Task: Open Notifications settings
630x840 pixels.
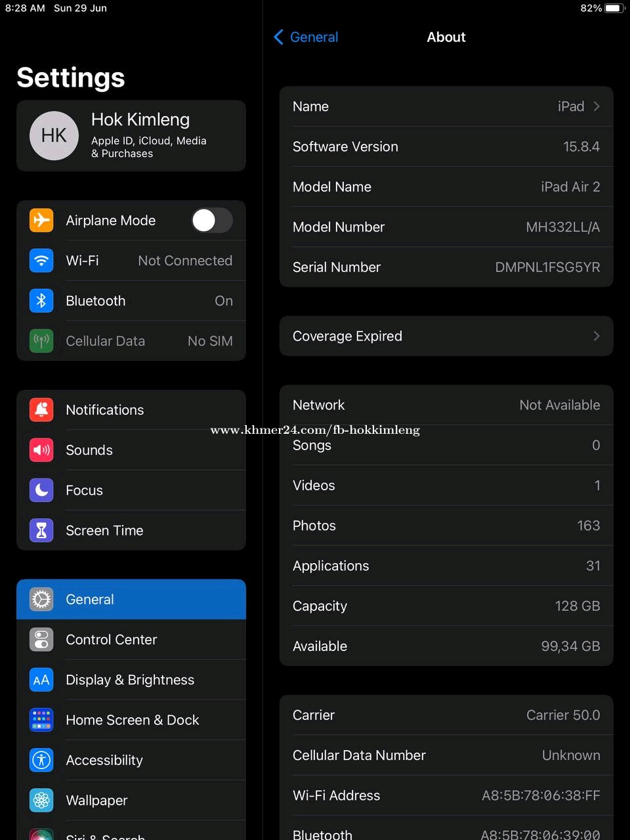Action: (131, 409)
